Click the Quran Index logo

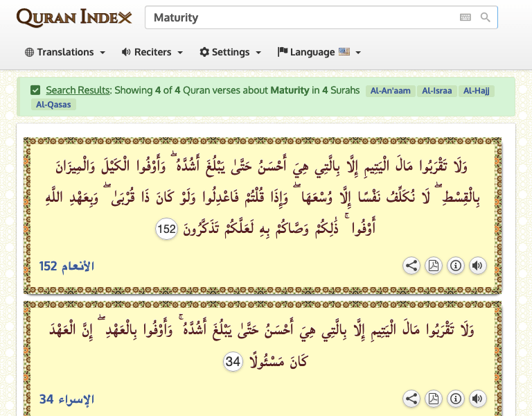click(x=74, y=17)
